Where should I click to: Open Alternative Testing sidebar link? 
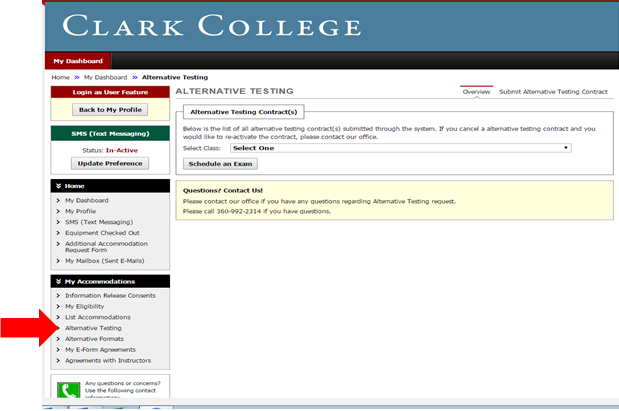click(x=93, y=328)
